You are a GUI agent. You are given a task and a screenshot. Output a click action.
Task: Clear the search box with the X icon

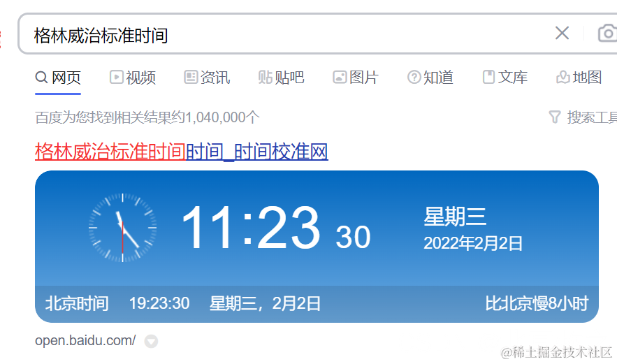(x=562, y=33)
